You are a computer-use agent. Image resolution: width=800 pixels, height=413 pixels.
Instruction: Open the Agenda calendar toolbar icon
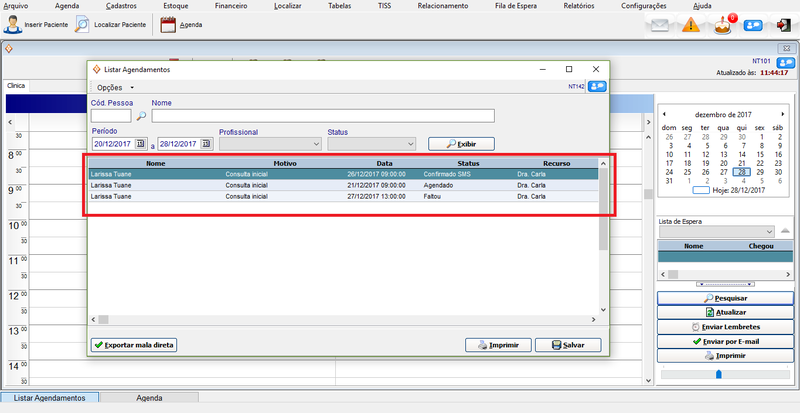pos(164,25)
